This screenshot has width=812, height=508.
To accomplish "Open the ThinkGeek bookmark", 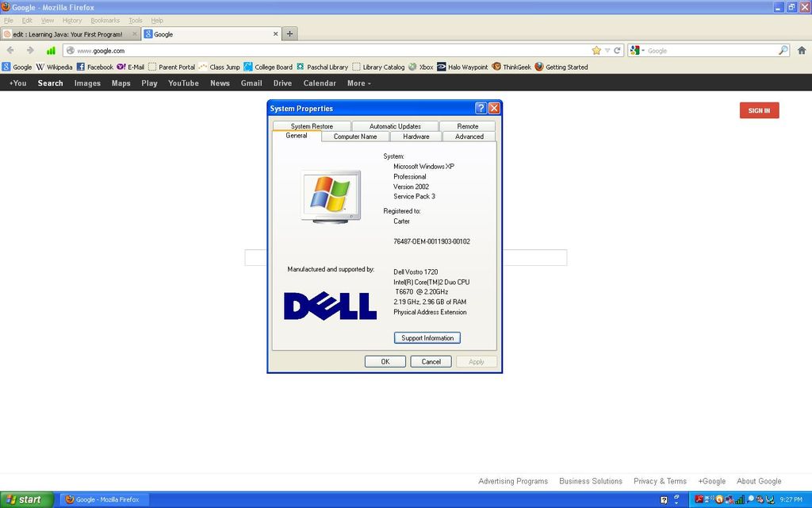I will (x=511, y=67).
